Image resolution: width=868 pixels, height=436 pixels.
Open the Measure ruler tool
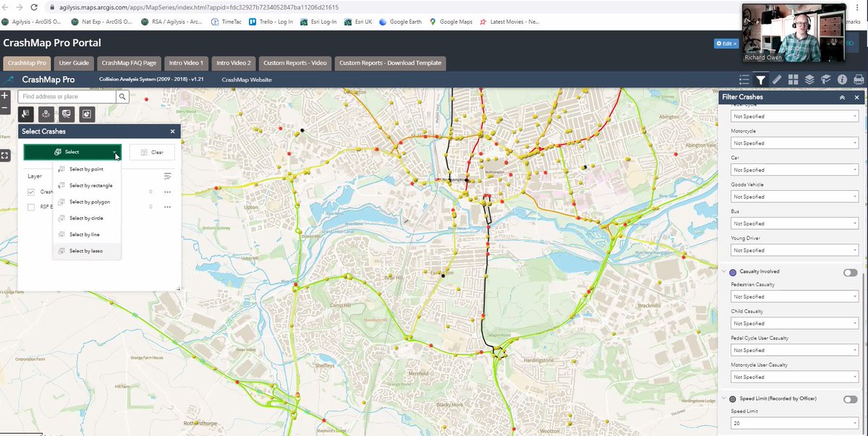pos(777,80)
